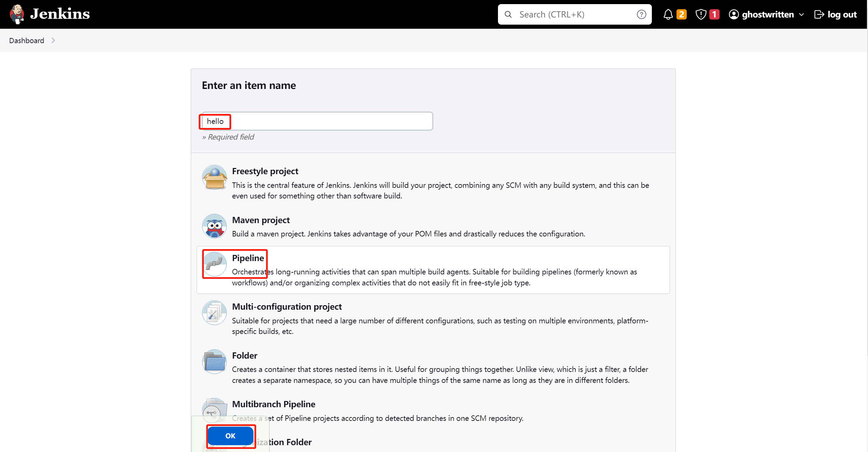Select the Folder item icon

pyautogui.click(x=214, y=362)
